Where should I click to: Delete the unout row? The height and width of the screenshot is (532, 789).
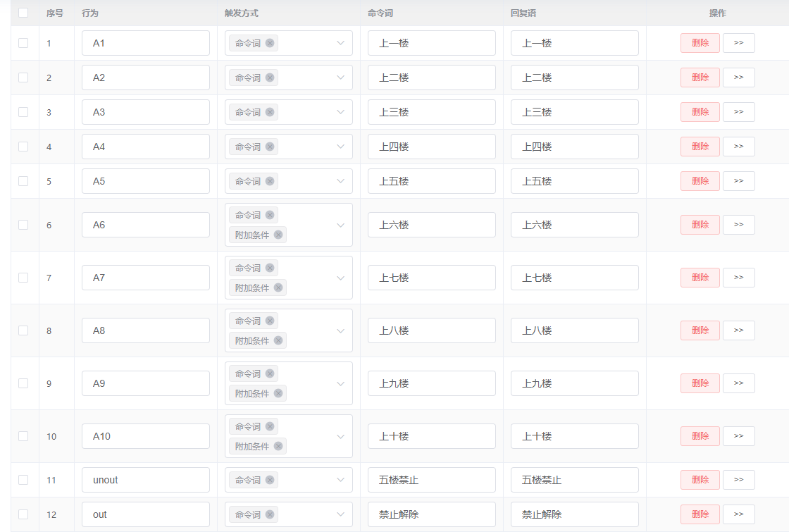700,480
